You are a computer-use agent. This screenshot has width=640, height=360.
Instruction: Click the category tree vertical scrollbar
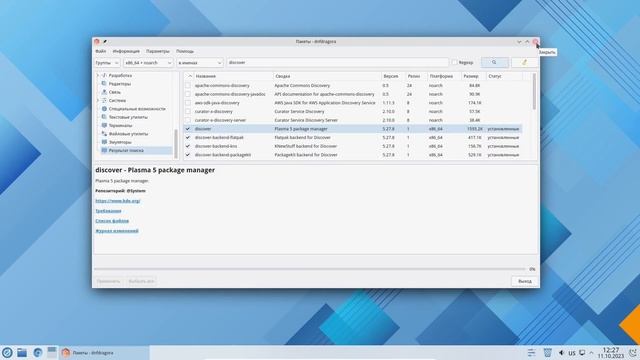176,143
